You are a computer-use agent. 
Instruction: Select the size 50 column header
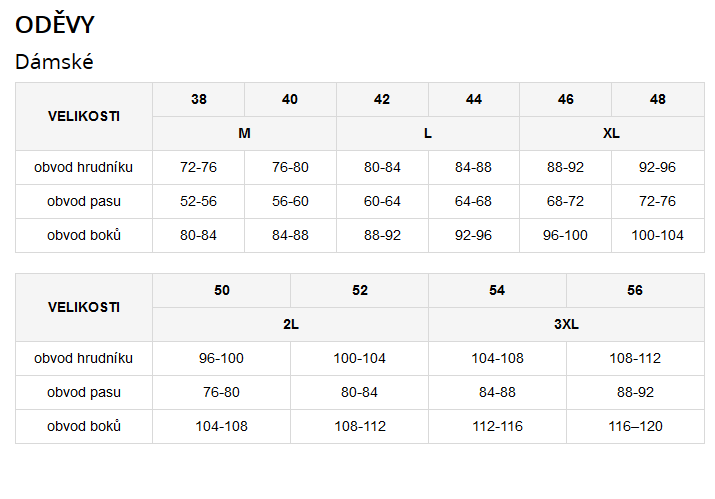click(x=222, y=291)
